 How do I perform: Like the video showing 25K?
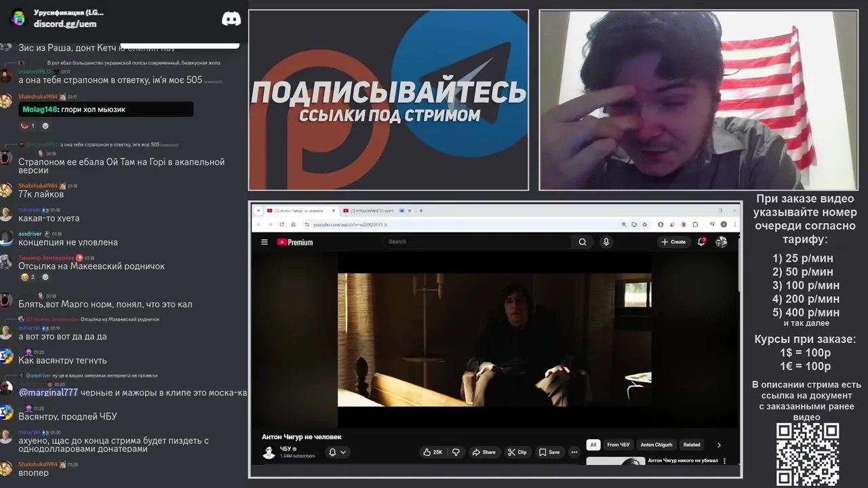tap(433, 452)
